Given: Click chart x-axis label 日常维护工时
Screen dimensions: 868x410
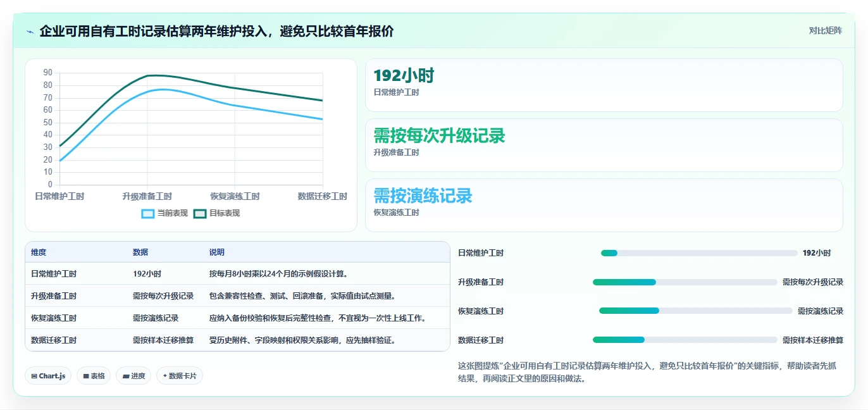Looking at the screenshot, I should (x=59, y=197).
